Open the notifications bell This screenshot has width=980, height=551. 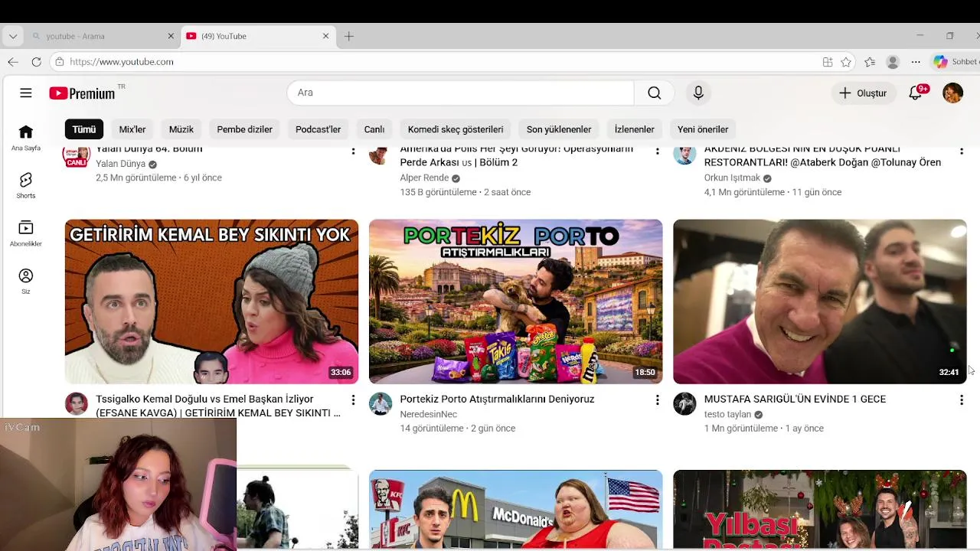916,93
